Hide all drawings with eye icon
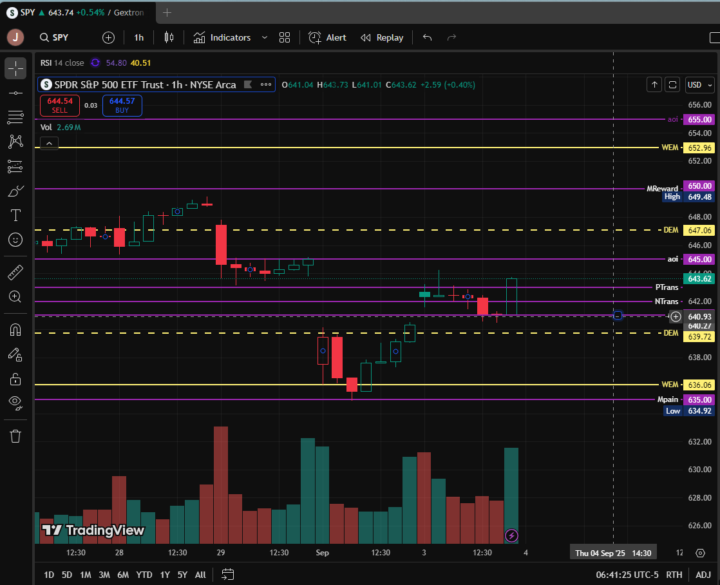This screenshot has height=585, width=720. pos(15,402)
